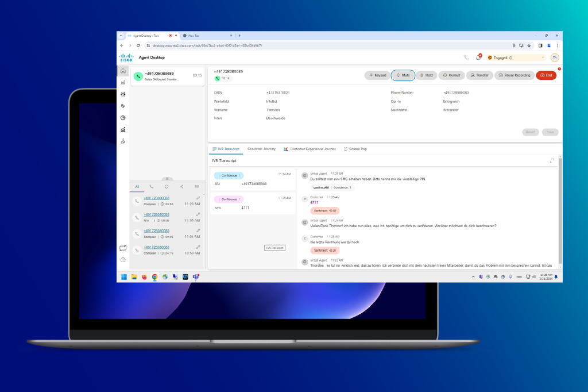Open Microsoft Teams from the taskbar
The height and width of the screenshot is (392, 588).
(196, 277)
